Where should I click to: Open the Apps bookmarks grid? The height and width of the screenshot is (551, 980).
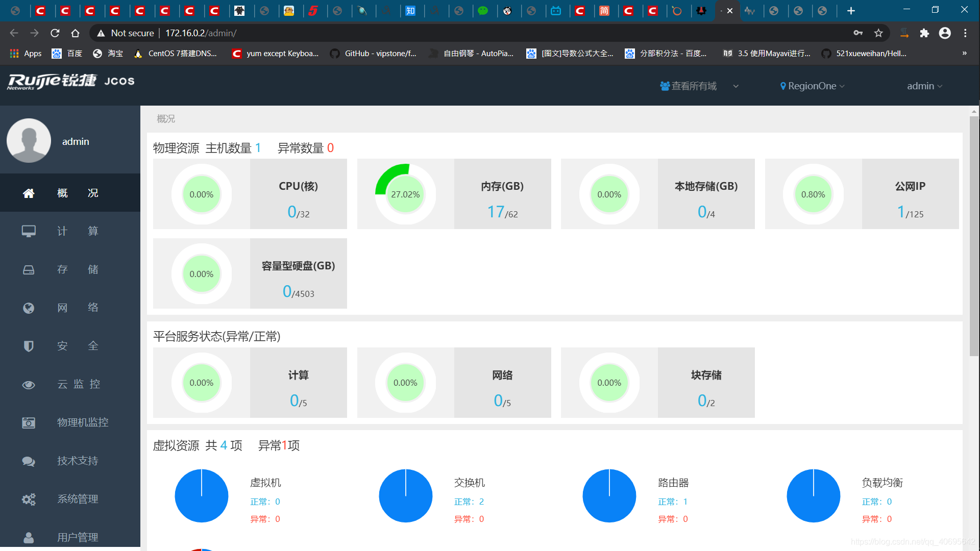click(x=26, y=54)
